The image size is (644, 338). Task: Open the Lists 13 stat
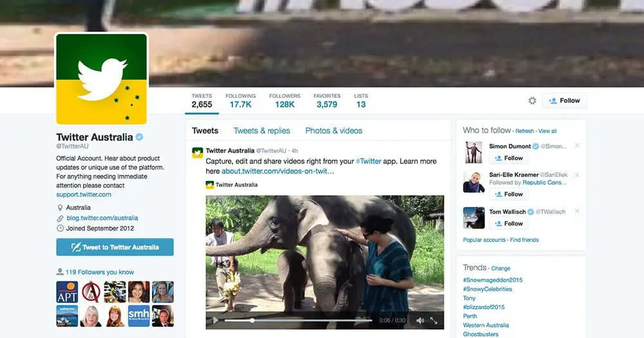click(x=361, y=100)
